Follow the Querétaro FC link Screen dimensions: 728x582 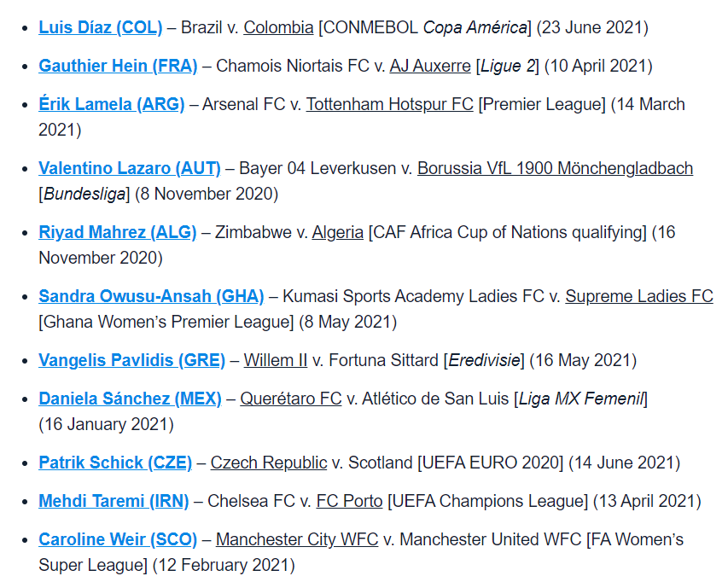click(x=290, y=399)
